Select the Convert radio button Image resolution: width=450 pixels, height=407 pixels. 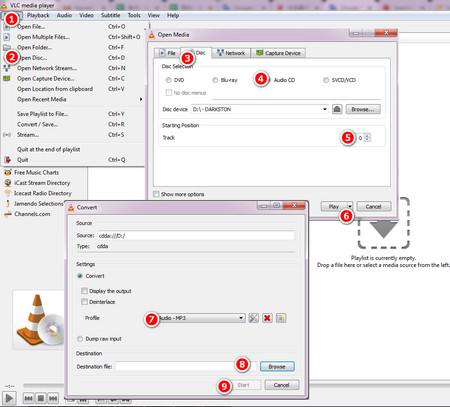click(80, 276)
